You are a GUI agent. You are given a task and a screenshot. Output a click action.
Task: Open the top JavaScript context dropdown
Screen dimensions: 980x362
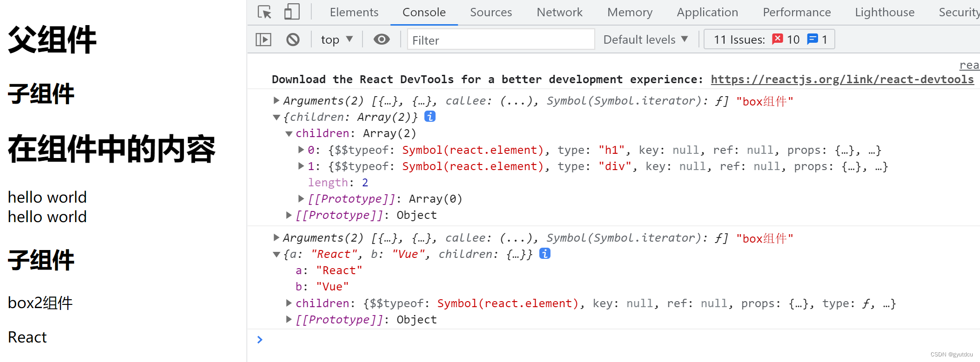click(336, 39)
